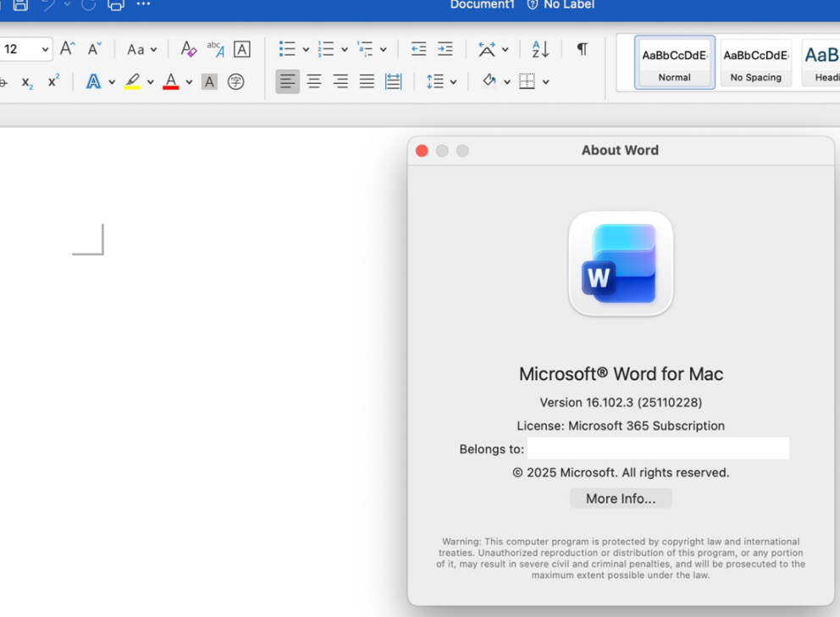The image size is (840, 617).
Task: Click the No Label sensitivity button
Action: 561,5
